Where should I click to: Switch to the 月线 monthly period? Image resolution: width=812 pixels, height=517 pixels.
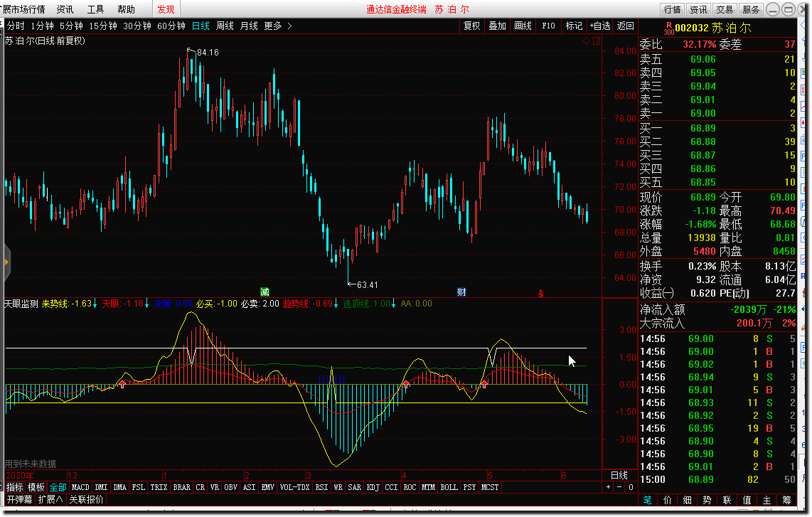pos(249,26)
